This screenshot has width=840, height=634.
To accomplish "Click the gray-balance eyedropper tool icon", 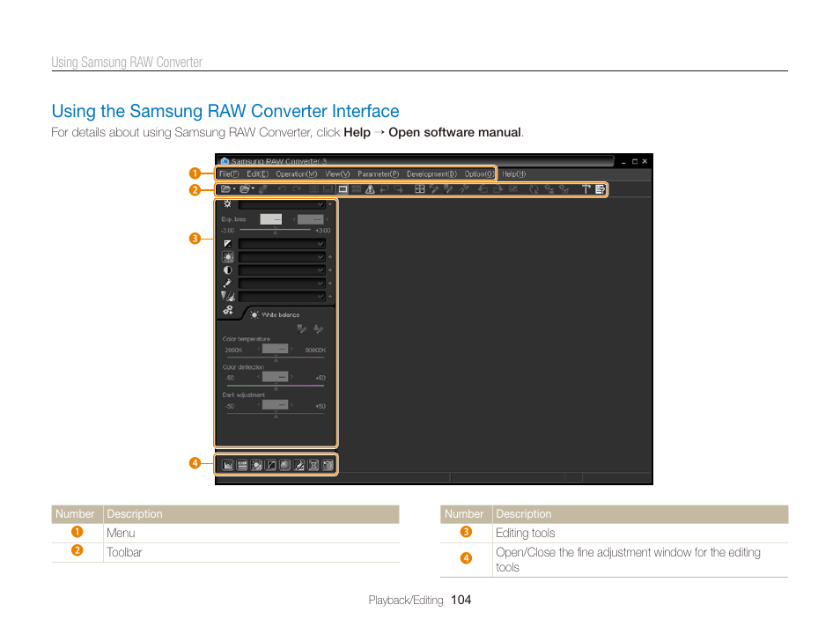I will click(x=302, y=328).
